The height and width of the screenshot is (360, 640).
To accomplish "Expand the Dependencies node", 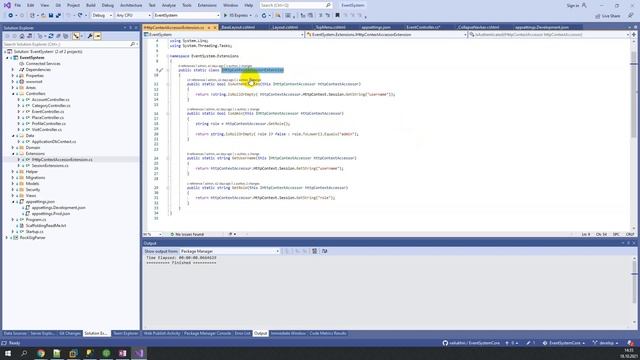I will (13, 70).
